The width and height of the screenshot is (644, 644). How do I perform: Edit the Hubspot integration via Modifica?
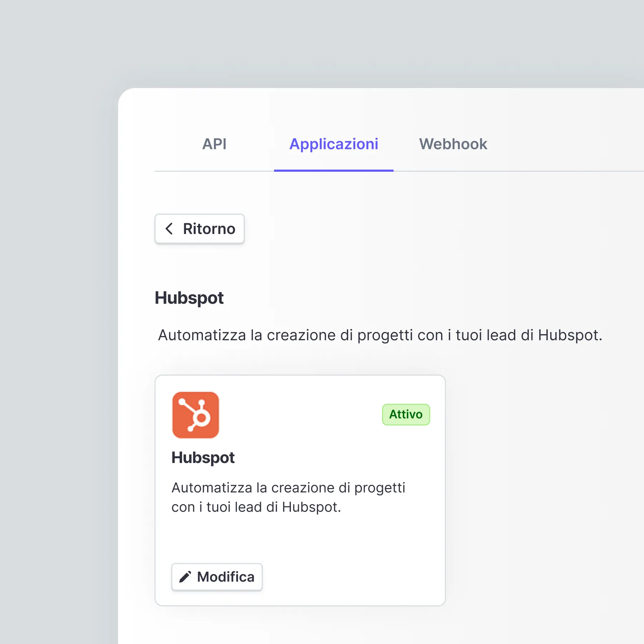217,577
